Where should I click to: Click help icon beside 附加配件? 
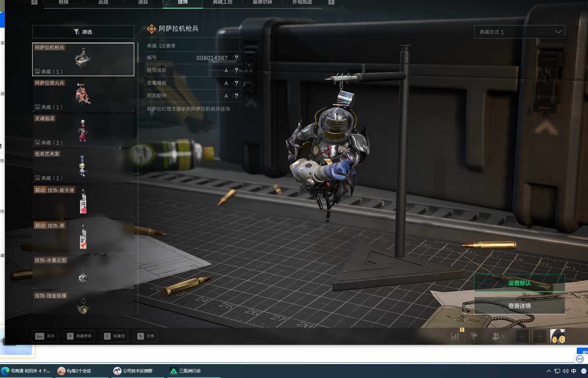[236, 96]
